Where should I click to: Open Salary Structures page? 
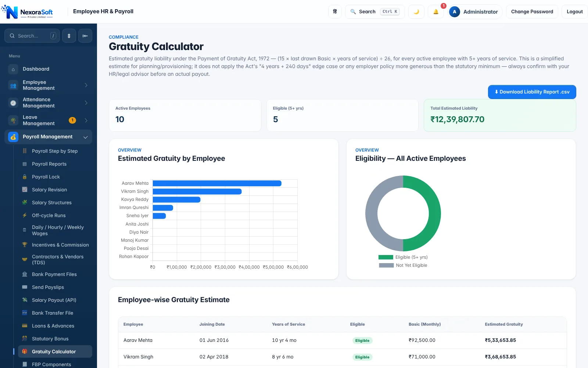click(x=55, y=203)
